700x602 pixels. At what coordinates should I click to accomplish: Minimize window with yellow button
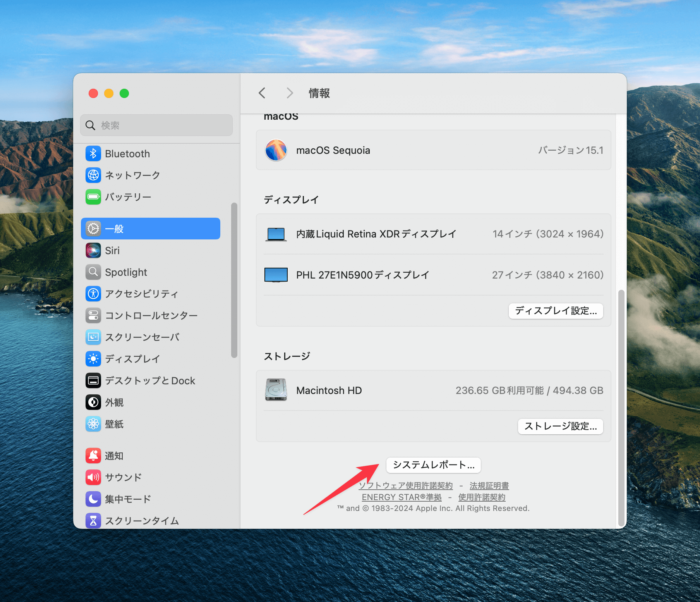(109, 93)
